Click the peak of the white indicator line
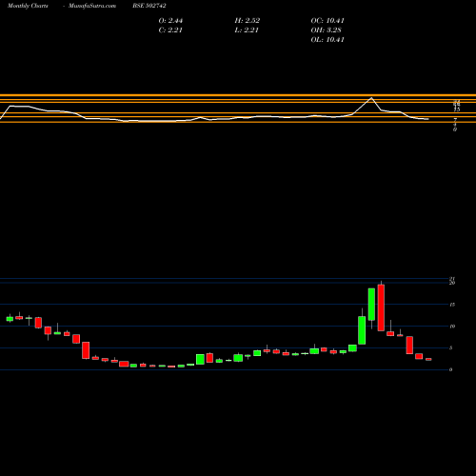 click(371, 98)
